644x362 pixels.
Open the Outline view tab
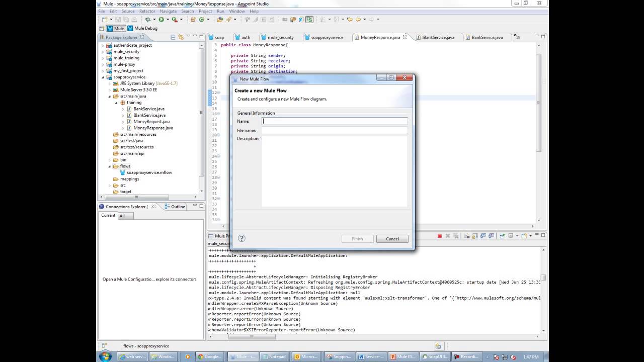pos(175,207)
